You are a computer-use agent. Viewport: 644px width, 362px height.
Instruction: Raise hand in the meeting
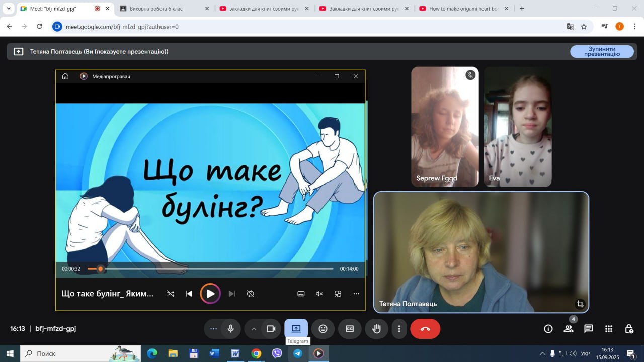[x=376, y=329]
